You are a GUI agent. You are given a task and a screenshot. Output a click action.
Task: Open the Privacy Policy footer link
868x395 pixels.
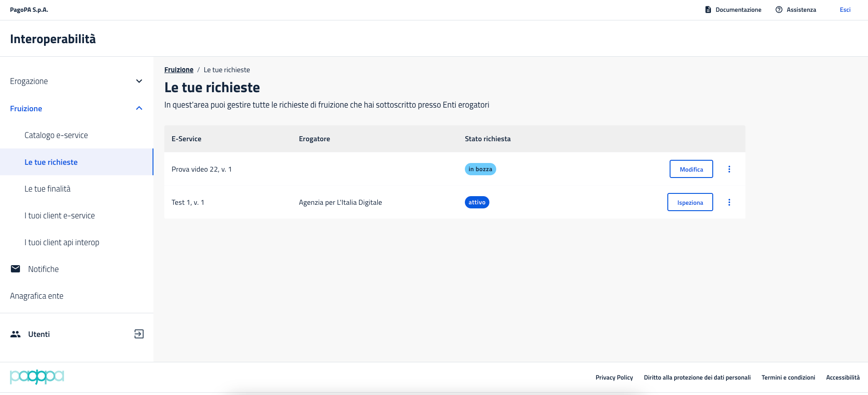(614, 377)
